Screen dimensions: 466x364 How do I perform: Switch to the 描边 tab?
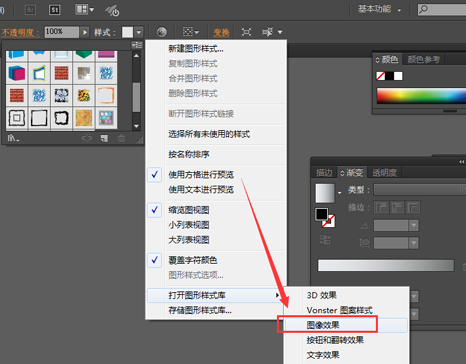[324, 173]
